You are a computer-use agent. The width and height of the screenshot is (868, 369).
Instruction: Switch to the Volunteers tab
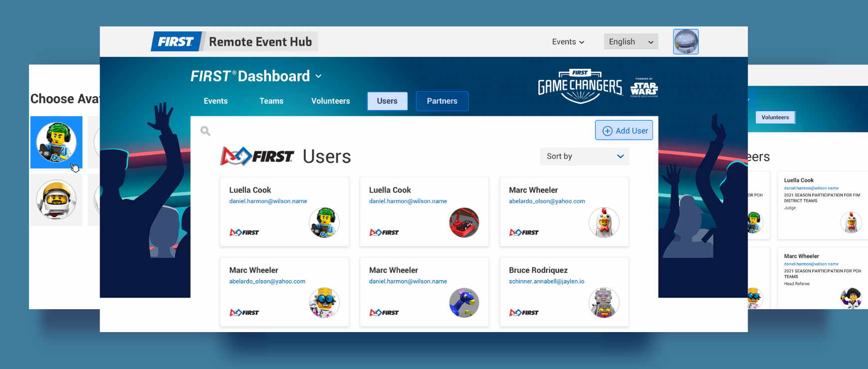(330, 101)
